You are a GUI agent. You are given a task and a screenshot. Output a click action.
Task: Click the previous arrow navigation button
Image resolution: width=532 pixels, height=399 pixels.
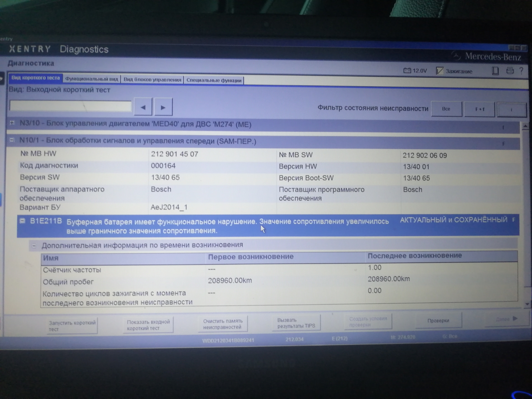[143, 107]
